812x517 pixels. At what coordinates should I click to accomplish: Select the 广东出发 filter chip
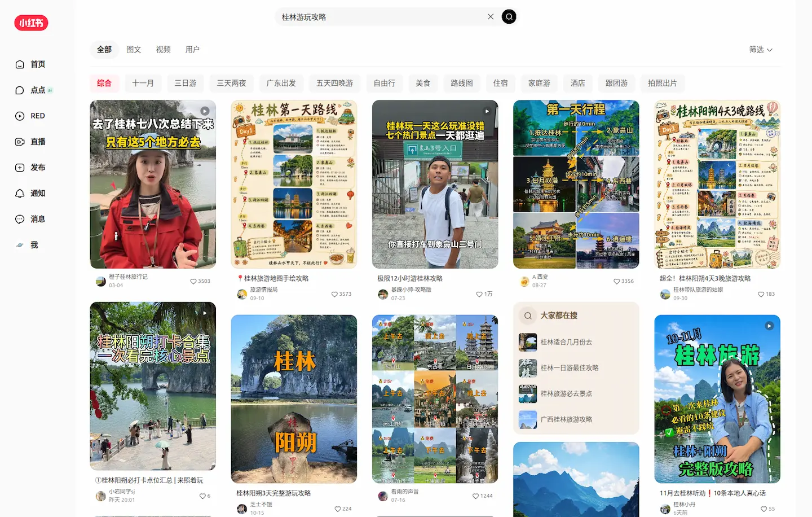(281, 83)
